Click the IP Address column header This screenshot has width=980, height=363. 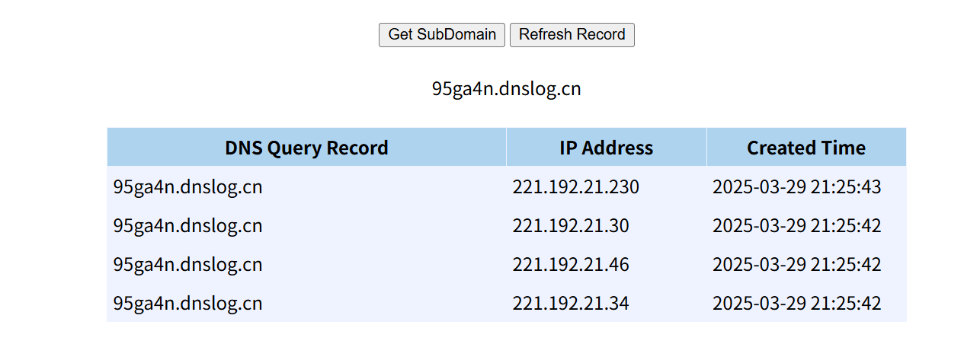pyautogui.click(x=607, y=148)
